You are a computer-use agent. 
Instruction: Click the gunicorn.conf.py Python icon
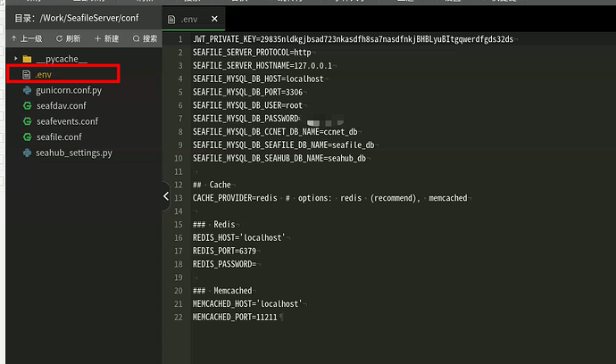click(27, 90)
